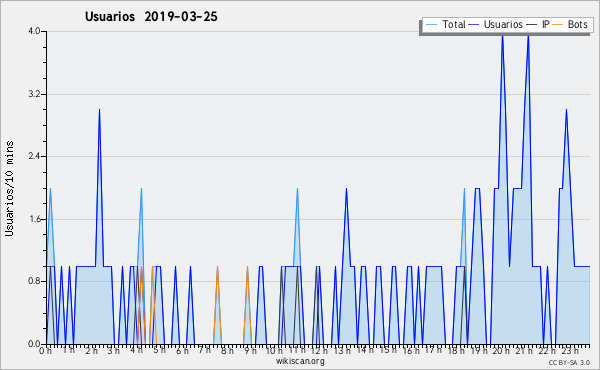
Task: Click the y-axis value 1.6
Action: click(x=34, y=219)
